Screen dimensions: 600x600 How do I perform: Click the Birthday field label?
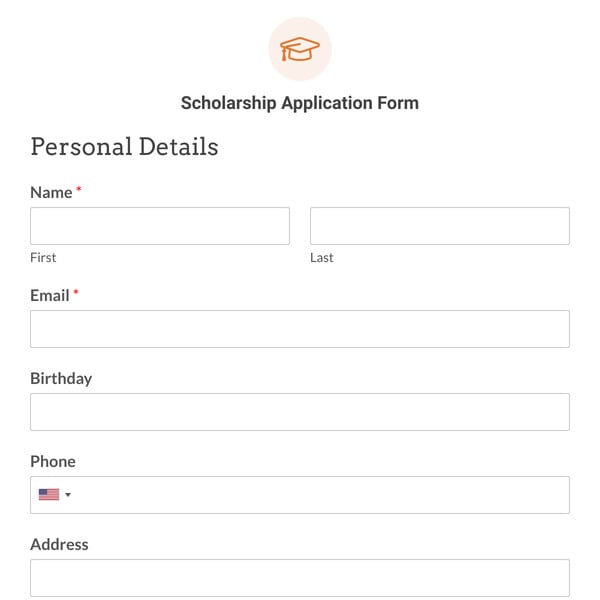[61, 378]
